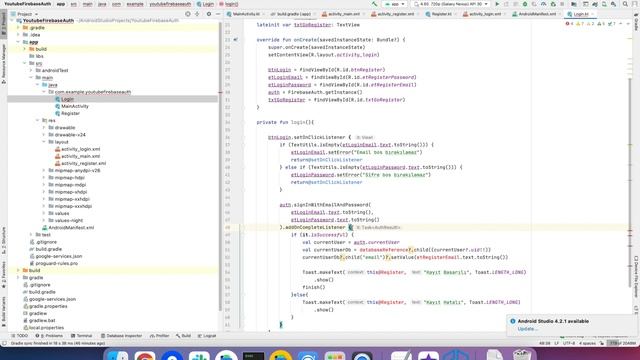Switch to the AndroidManifest.xml editor tab
Screen dimensions: 640x360
click(x=536, y=14)
